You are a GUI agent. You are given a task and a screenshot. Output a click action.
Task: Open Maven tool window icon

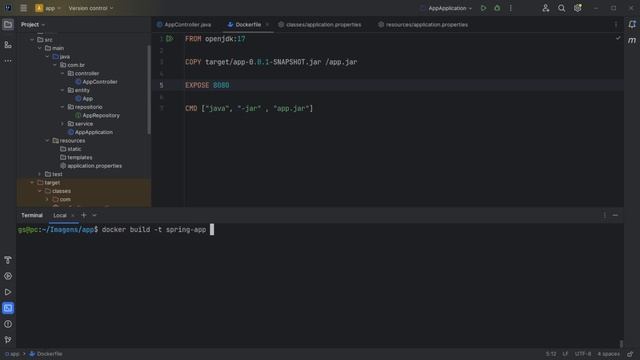(x=632, y=40)
